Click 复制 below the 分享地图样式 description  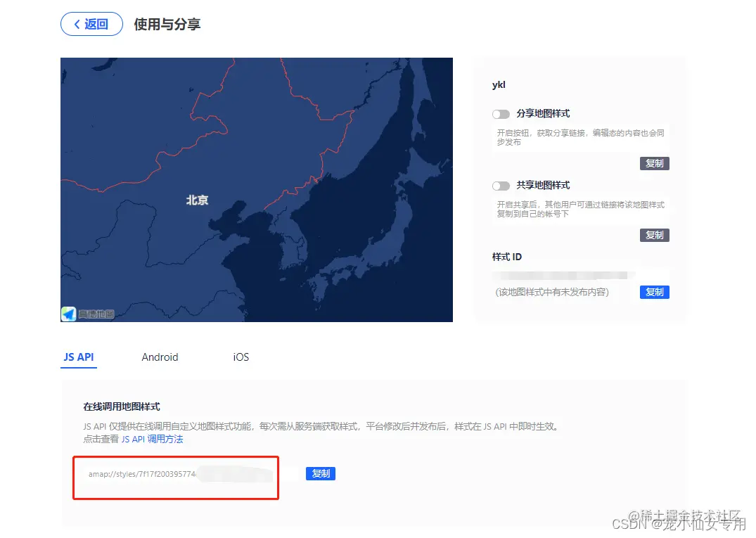pos(654,163)
